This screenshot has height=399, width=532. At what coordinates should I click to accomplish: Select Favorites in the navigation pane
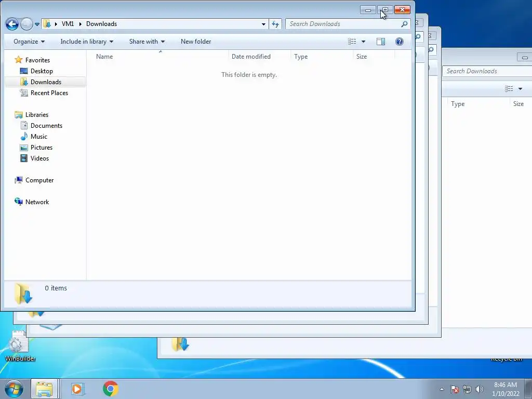(37, 60)
